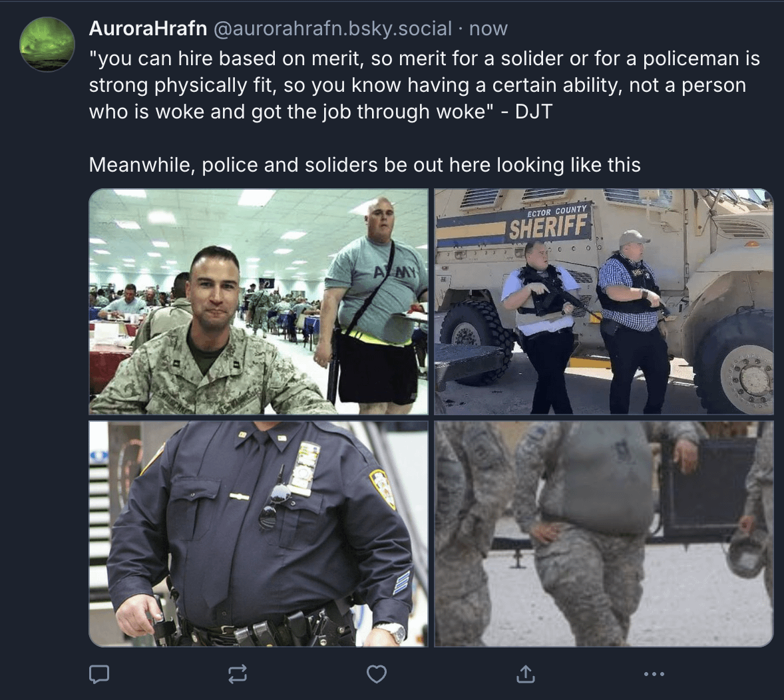Click the reply speech bubble icon

click(99, 674)
